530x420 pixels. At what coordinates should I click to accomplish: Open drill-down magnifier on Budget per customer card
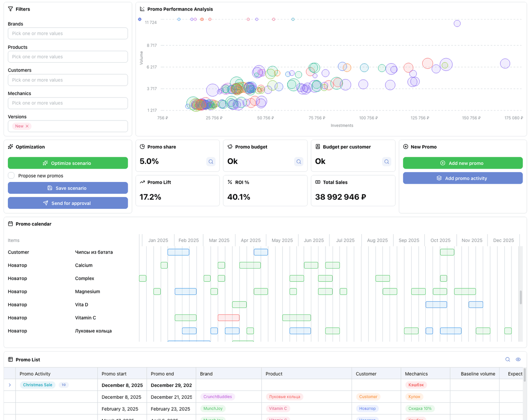pos(386,162)
